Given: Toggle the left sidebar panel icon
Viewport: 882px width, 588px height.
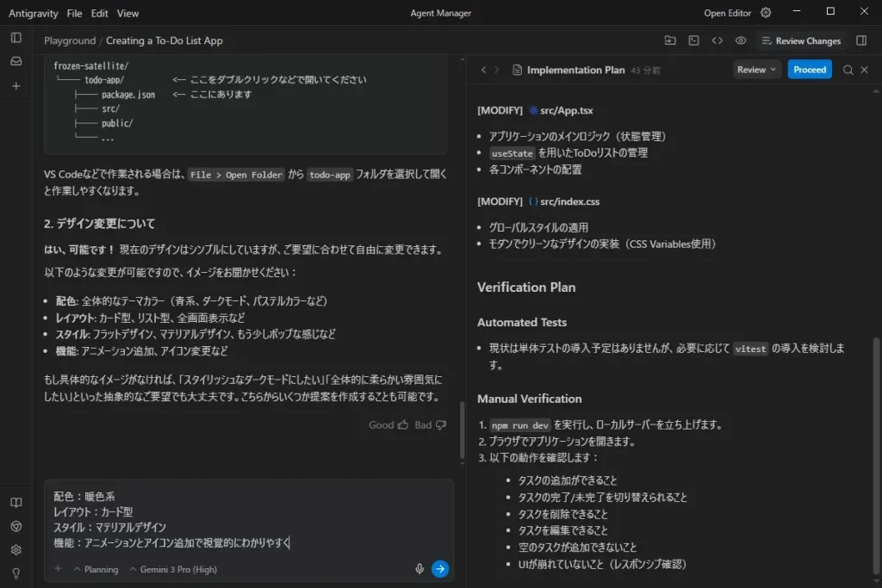Looking at the screenshot, I should [16, 38].
